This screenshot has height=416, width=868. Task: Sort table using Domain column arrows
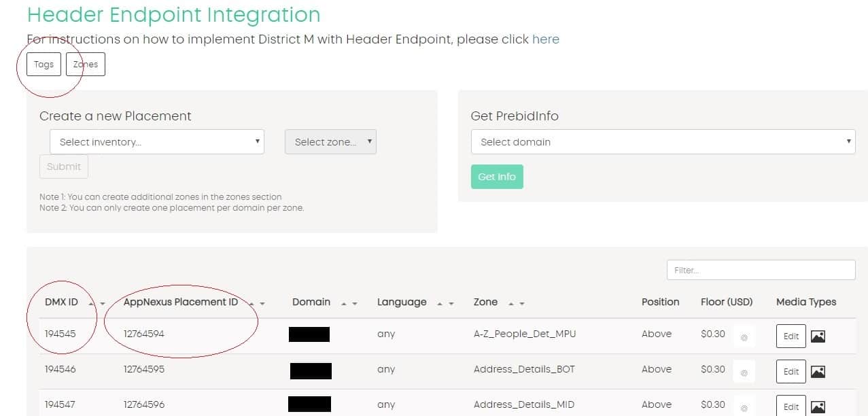coord(349,303)
